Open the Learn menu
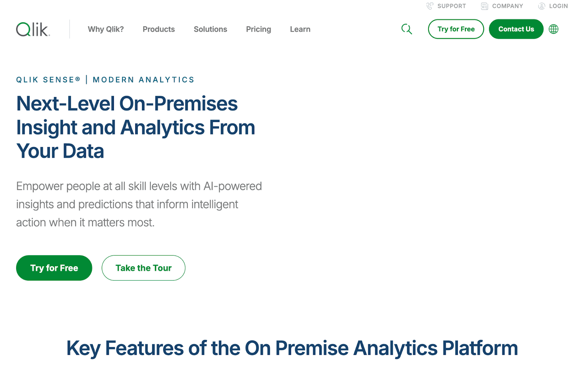Viewport: 588px width, 374px height. point(300,29)
